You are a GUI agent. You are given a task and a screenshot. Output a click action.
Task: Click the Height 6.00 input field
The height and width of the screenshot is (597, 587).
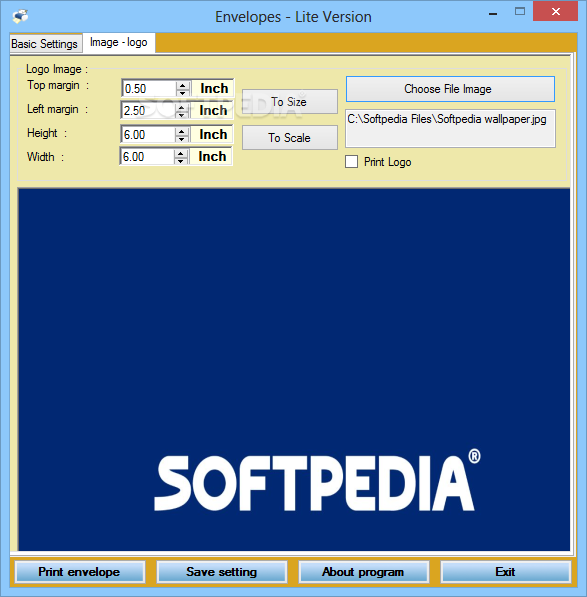[148, 134]
